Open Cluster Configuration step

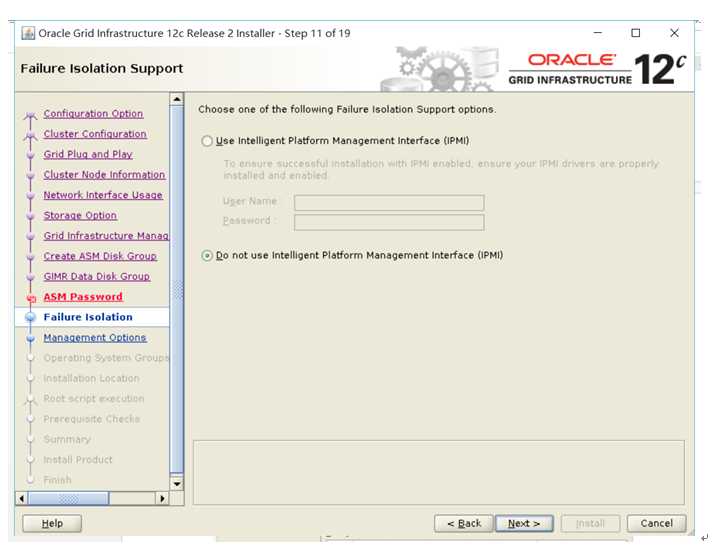(x=95, y=134)
